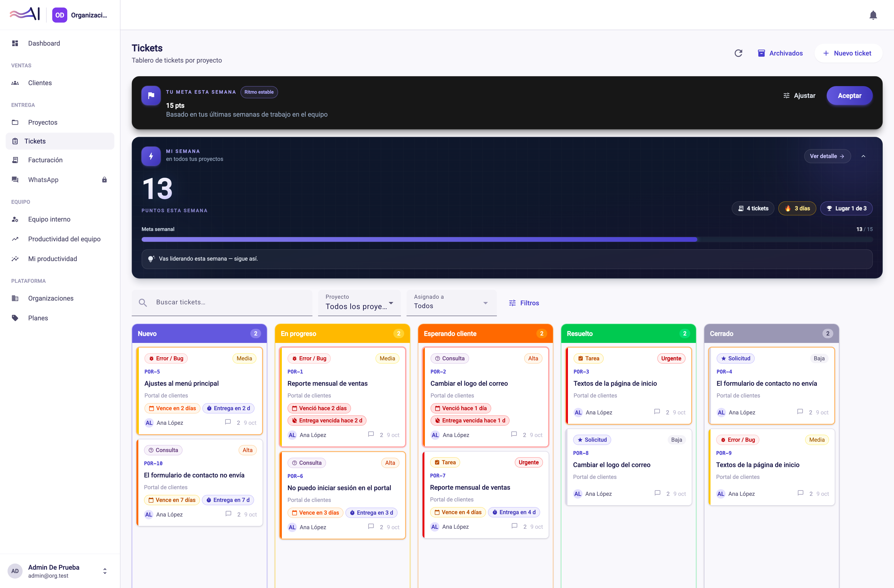This screenshot has width=894, height=588.
Task: Select Tickets in sidebar
Action: click(x=60, y=141)
